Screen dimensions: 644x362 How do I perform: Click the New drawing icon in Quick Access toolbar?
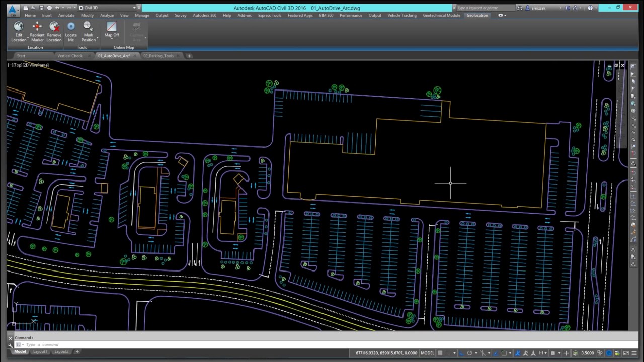click(x=26, y=8)
